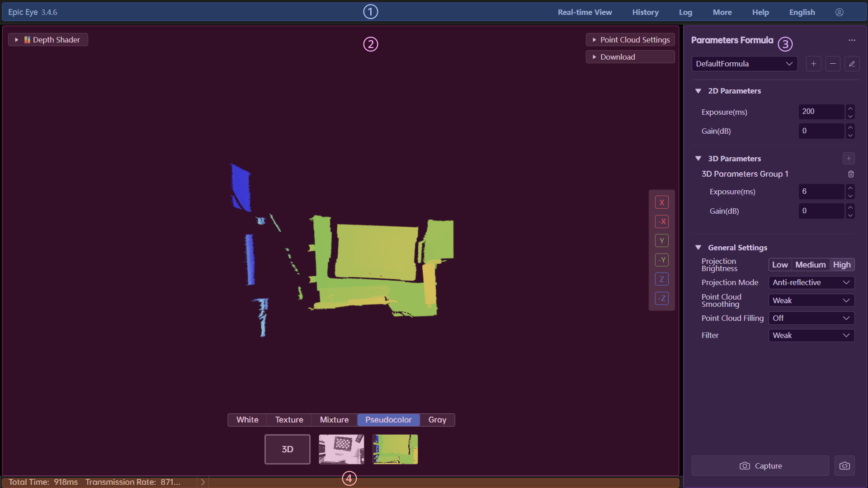Open the Projection Mode dropdown
868x488 pixels.
coord(811,282)
